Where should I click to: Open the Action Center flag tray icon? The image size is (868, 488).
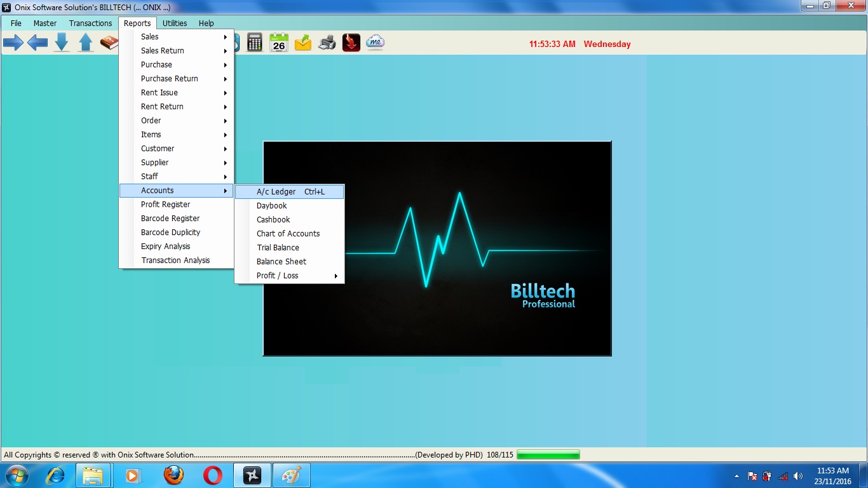752,476
